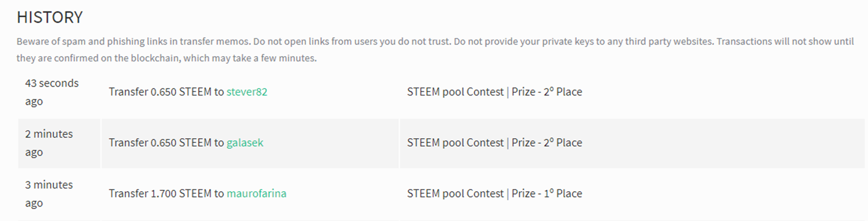The width and height of the screenshot is (868, 221).
Task: Click the '43 seconds ago' timestamp
Action: 52,92
